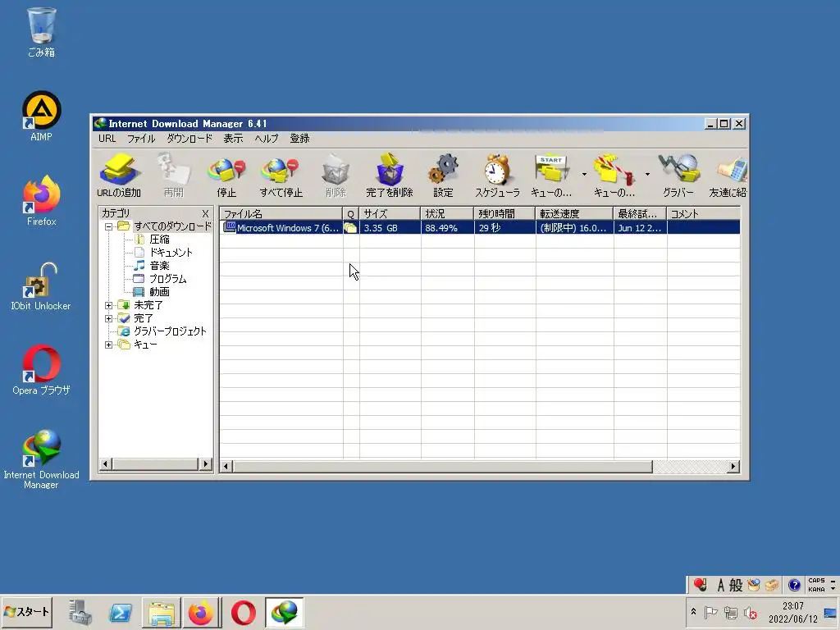Select the ドキュメント category
The image size is (840, 630).
[x=171, y=253]
